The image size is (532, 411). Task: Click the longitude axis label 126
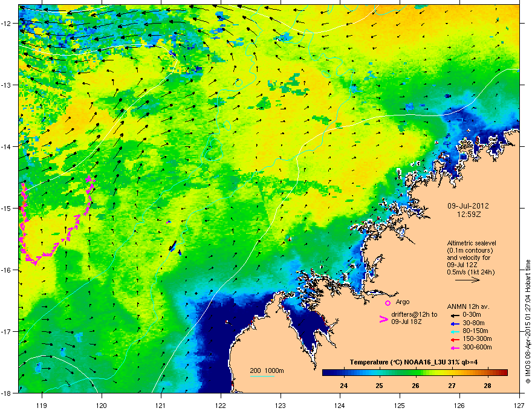click(459, 405)
